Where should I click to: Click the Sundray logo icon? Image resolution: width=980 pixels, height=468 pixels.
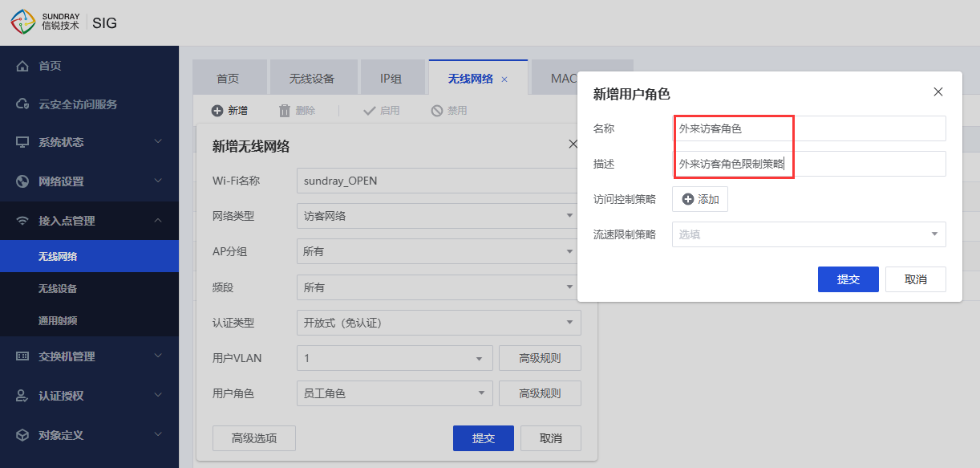point(23,22)
